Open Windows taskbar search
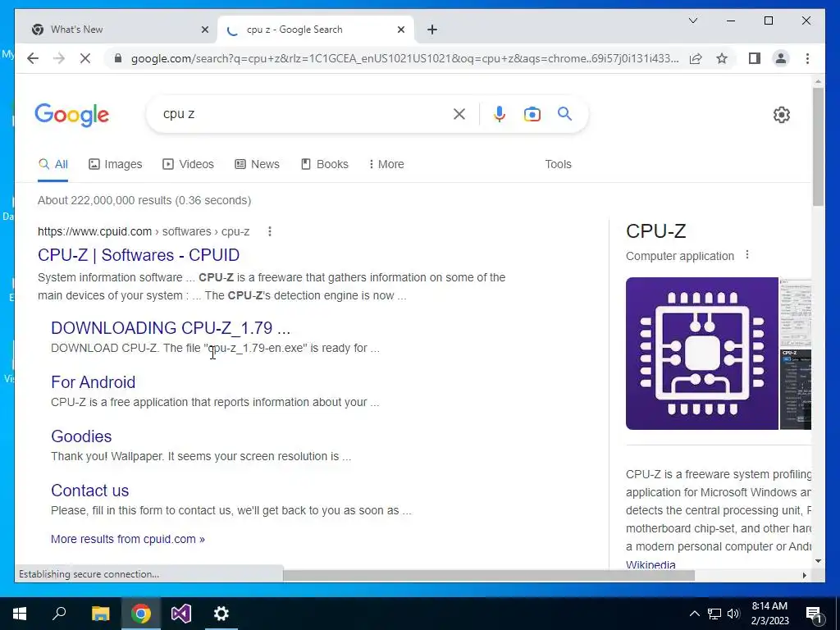 [59, 614]
